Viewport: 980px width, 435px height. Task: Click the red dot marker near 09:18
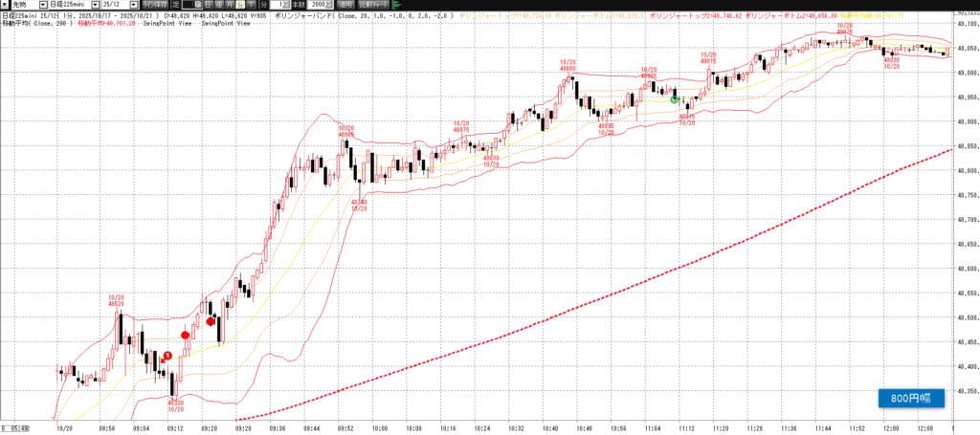pos(212,323)
